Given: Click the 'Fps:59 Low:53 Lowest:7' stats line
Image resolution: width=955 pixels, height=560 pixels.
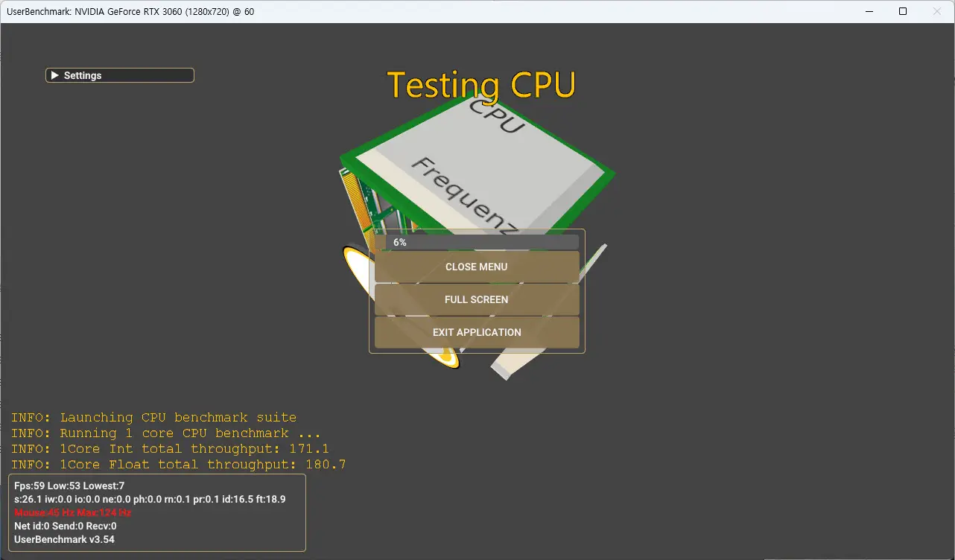Looking at the screenshot, I should click(69, 486).
